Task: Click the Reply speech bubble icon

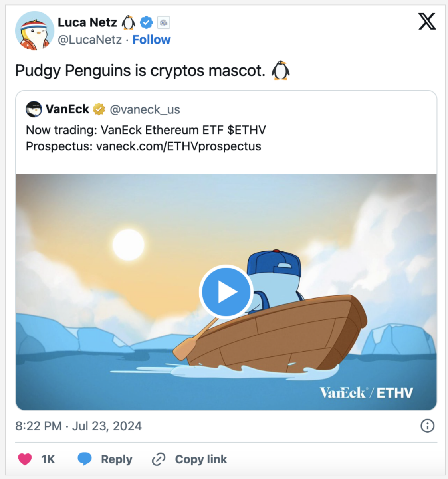Action: (85, 459)
